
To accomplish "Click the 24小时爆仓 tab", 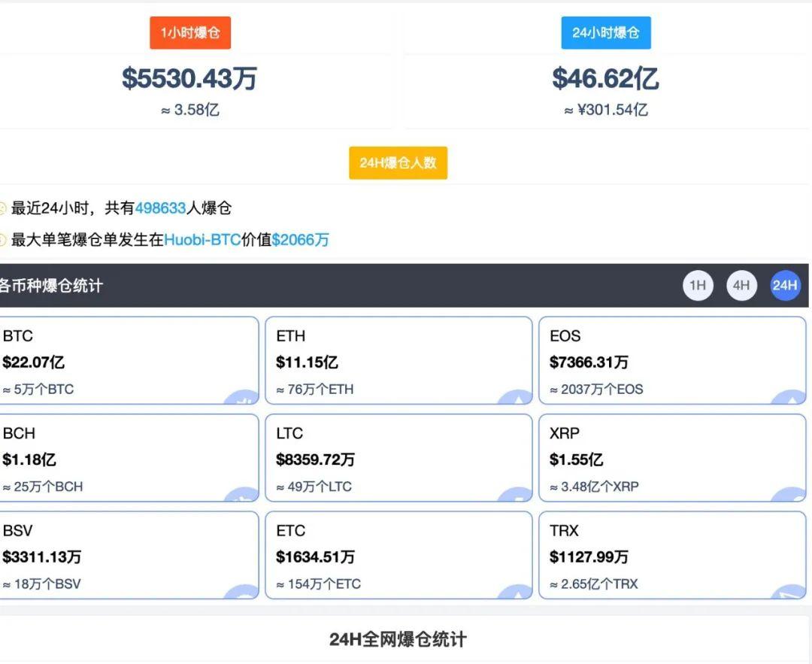I will click(x=606, y=32).
